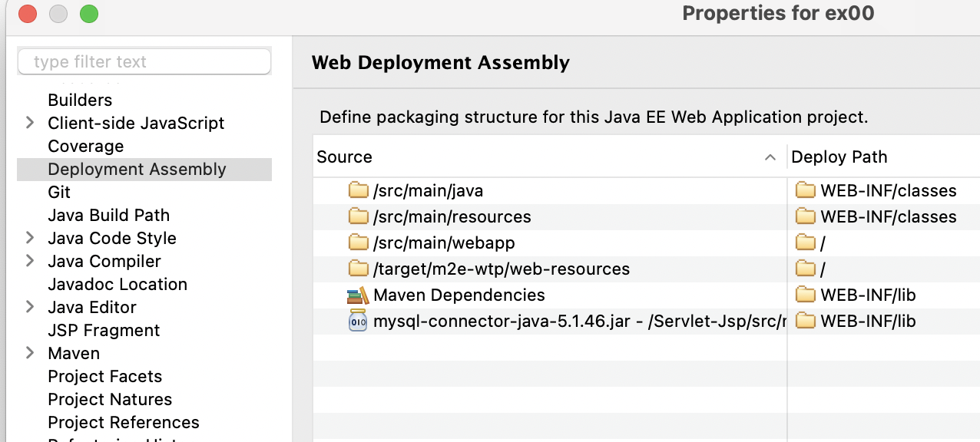The width and height of the screenshot is (980, 442).
Task: Click the WEB-INF/lib folder icon for Maven Dependencies
Action: click(805, 295)
